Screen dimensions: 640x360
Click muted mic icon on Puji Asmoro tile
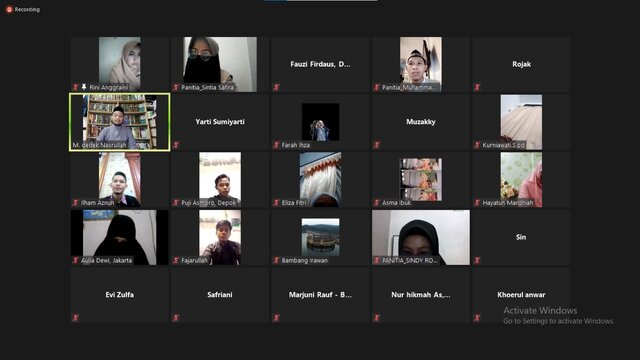(176, 202)
